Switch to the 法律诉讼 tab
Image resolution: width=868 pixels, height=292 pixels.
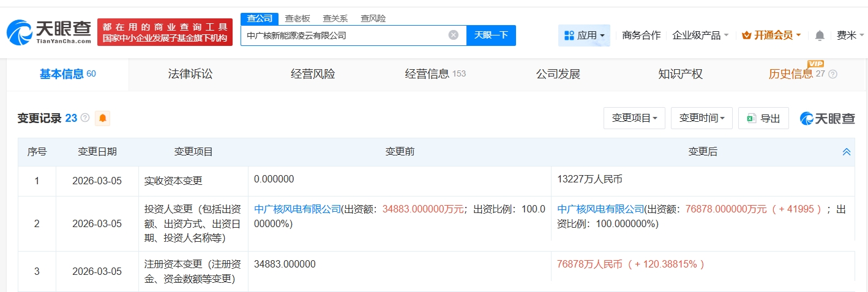pos(190,74)
